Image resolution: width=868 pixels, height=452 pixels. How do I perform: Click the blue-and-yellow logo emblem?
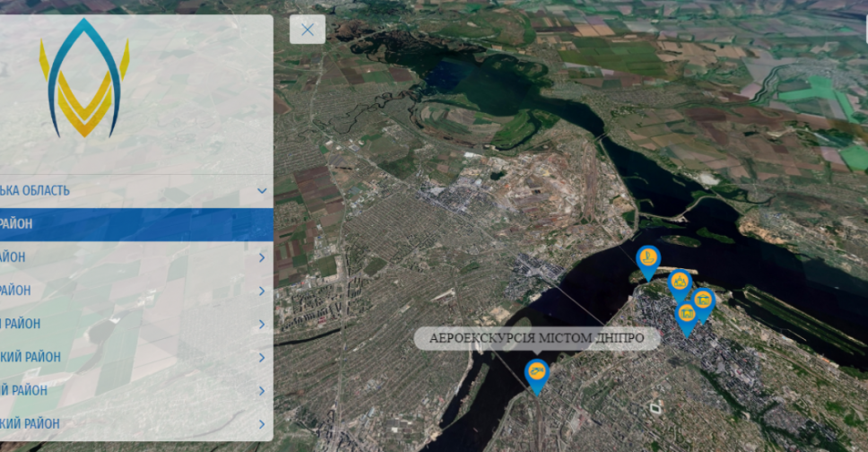[x=84, y=79]
